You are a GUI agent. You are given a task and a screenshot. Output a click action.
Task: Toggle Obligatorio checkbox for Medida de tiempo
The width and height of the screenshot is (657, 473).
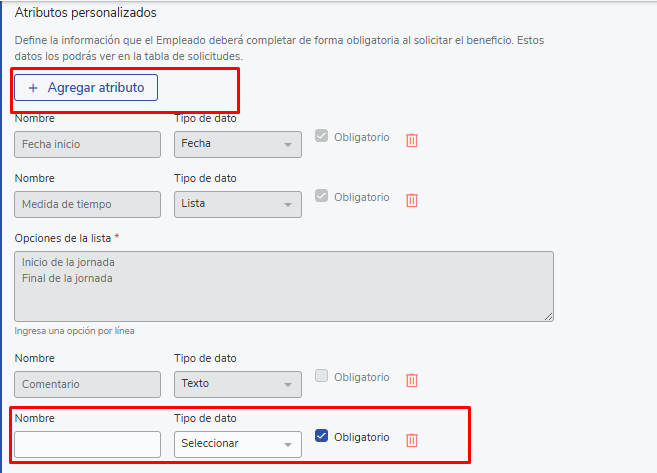(x=321, y=197)
